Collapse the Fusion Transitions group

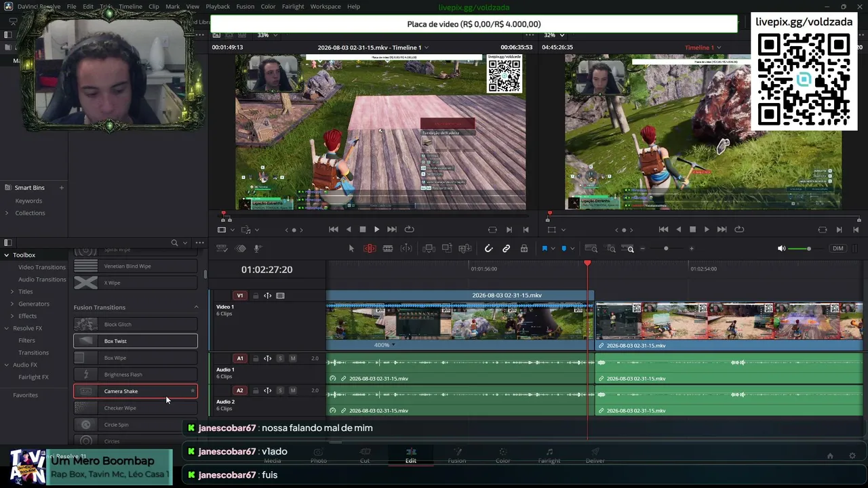(x=197, y=308)
